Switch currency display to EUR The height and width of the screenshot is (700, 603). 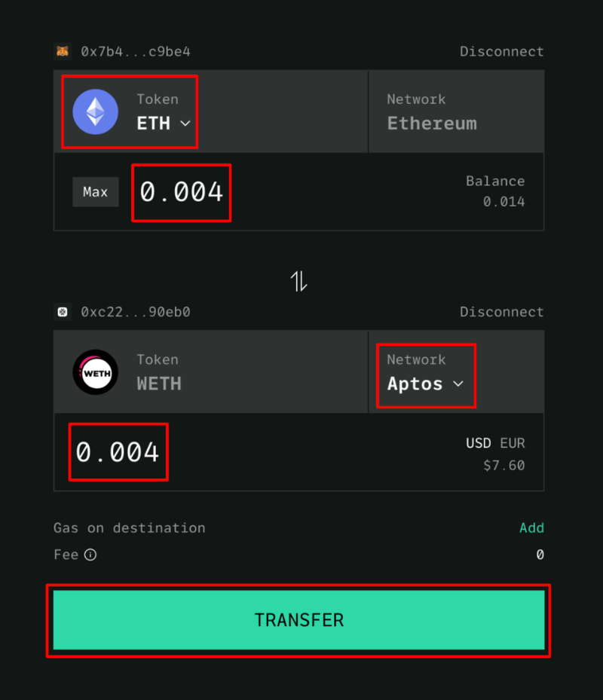[513, 443]
